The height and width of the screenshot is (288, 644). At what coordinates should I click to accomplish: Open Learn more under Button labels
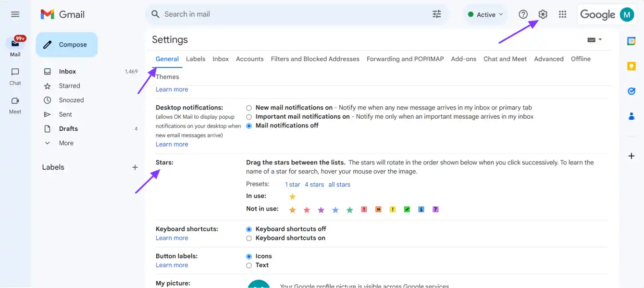(x=172, y=265)
